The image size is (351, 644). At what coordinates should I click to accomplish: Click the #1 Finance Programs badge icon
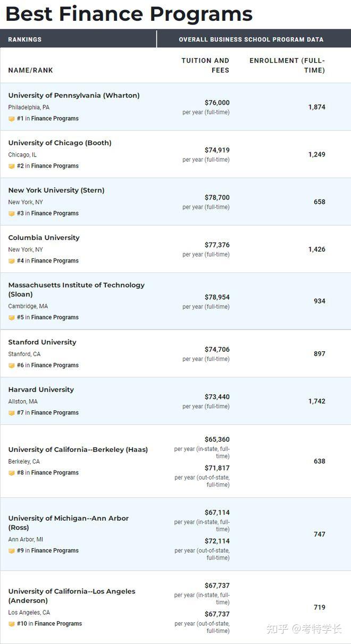pyautogui.click(x=12, y=119)
